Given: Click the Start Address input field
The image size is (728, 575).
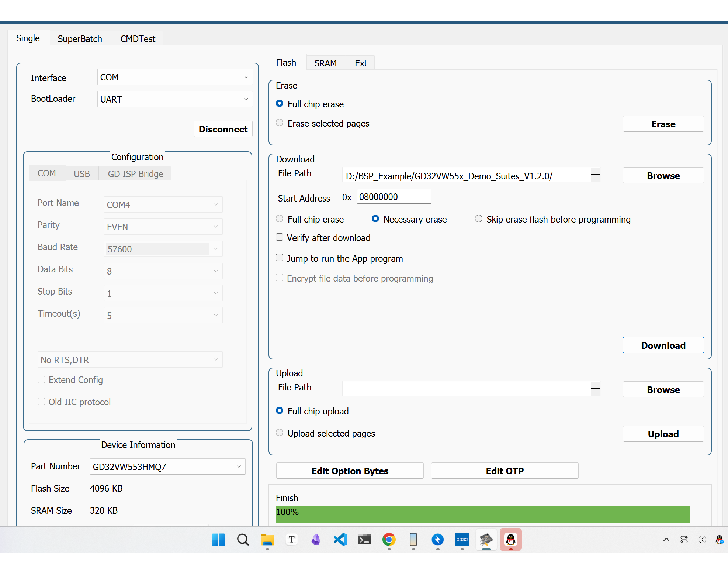Looking at the screenshot, I should pos(394,197).
